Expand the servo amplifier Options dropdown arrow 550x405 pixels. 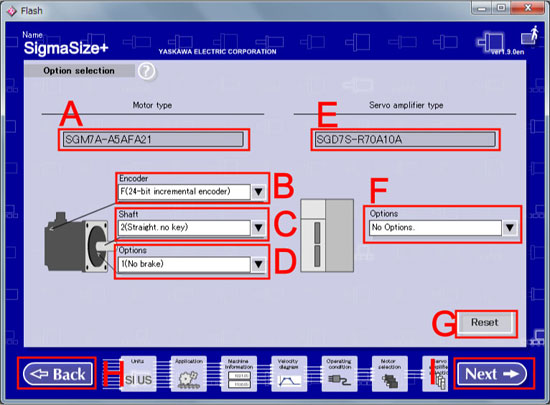tap(510, 228)
